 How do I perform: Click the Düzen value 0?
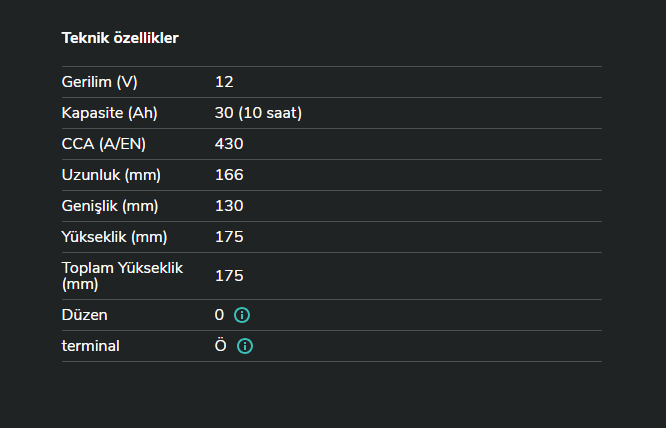coord(219,315)
